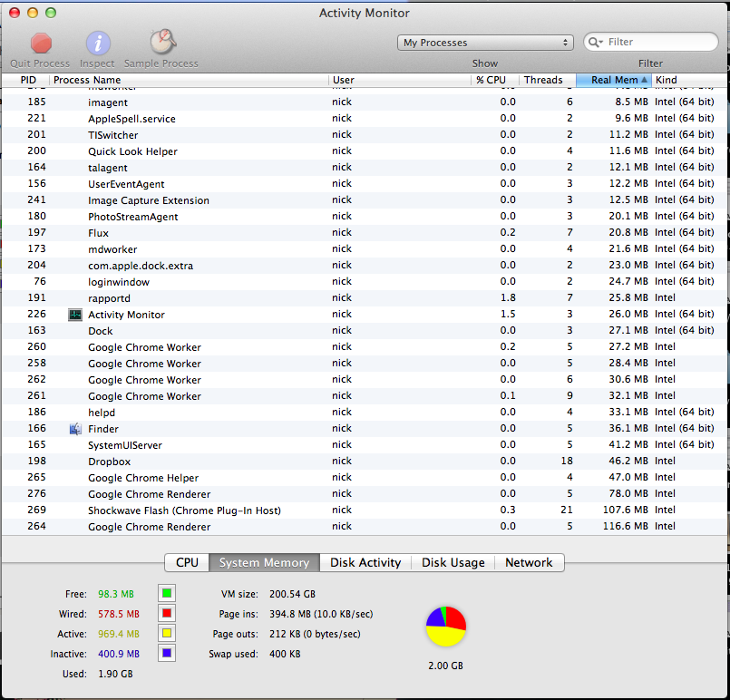Screen dimensions: 730x700
Task: Sort by % CPU column header
Action: (x=495, y=80)
